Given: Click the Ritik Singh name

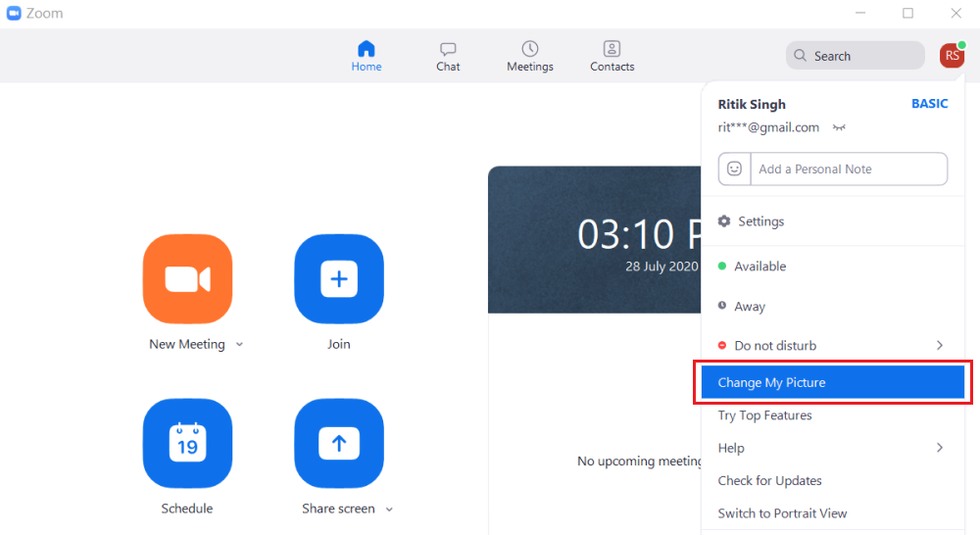Looking at the screenshot, I should point(752,105).
